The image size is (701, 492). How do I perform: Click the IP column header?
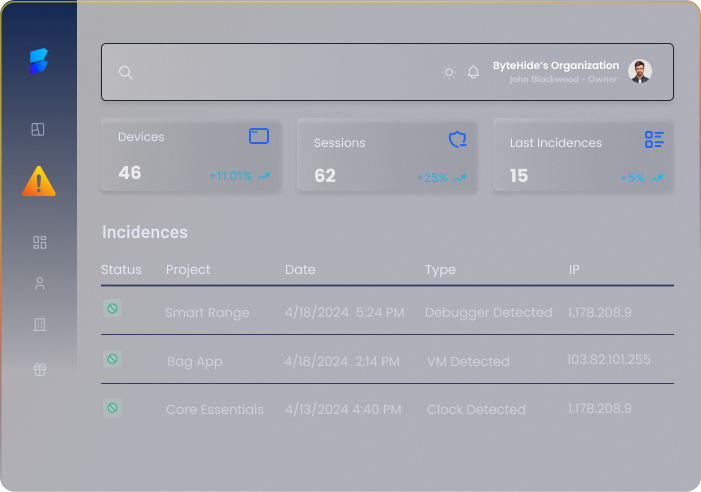tap(574, 269)
